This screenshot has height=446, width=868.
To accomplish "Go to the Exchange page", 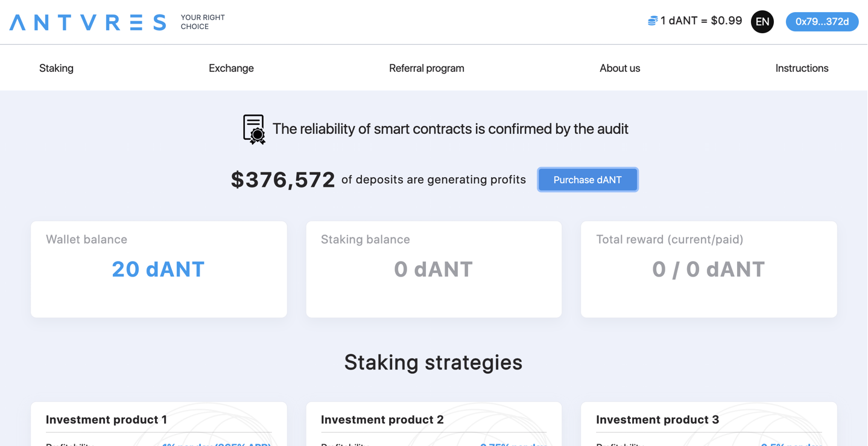I will (x=231, y=68).
